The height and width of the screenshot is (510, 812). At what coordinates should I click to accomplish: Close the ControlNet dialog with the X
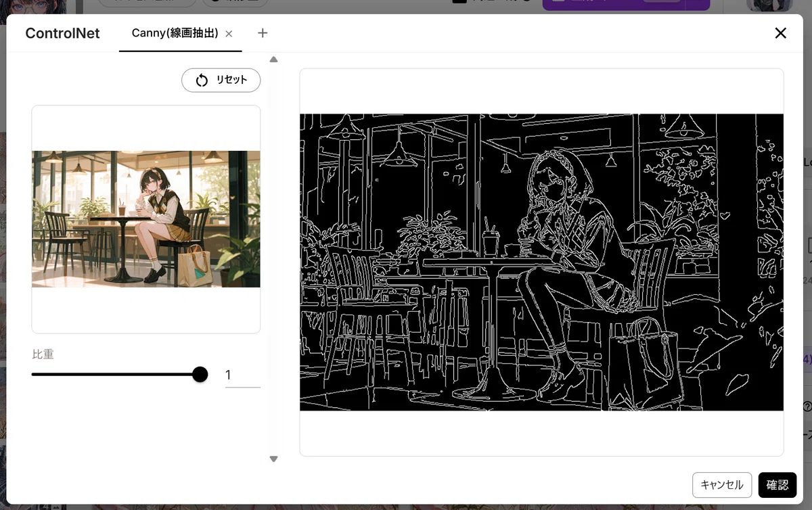[780, 33]
